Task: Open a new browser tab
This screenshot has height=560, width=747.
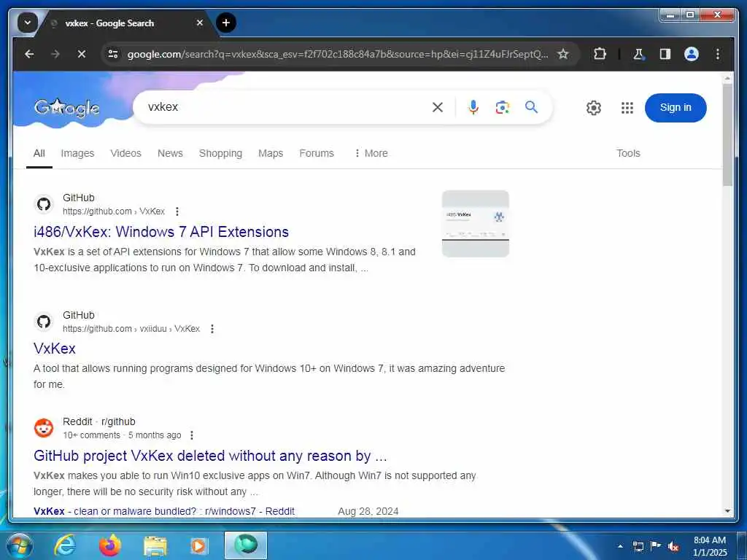Action: [226, 23]
